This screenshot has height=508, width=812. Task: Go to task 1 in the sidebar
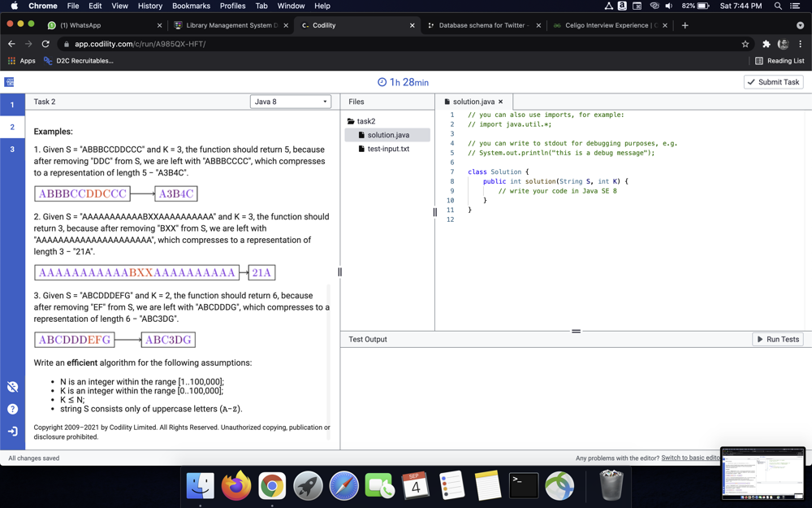point(12,105)
